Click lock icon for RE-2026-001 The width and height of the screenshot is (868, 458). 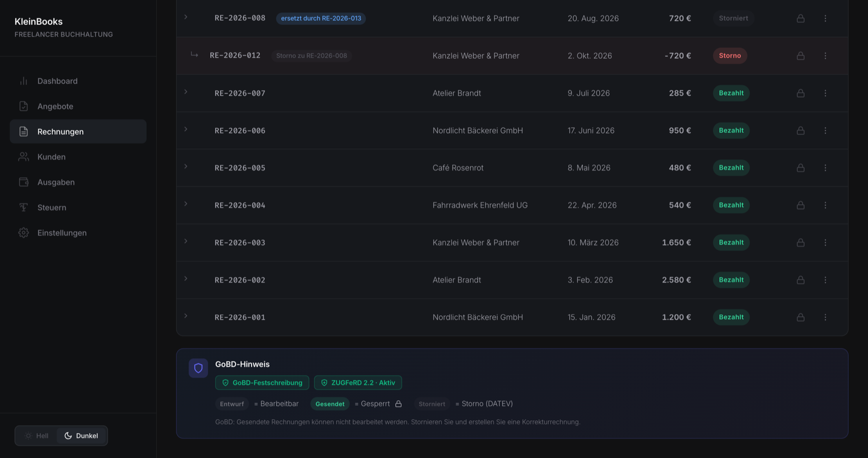click(x=800, y=317)
